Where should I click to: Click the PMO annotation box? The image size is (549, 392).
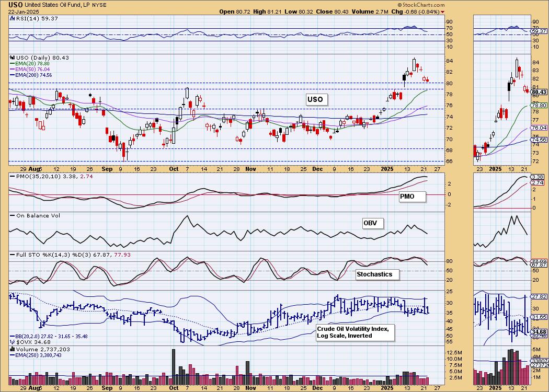[x=413, y=197]
